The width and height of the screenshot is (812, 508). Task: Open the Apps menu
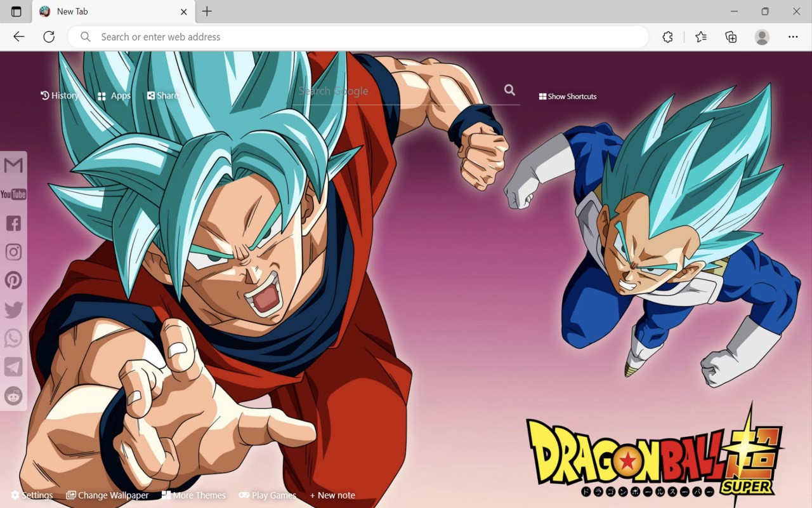114,96
